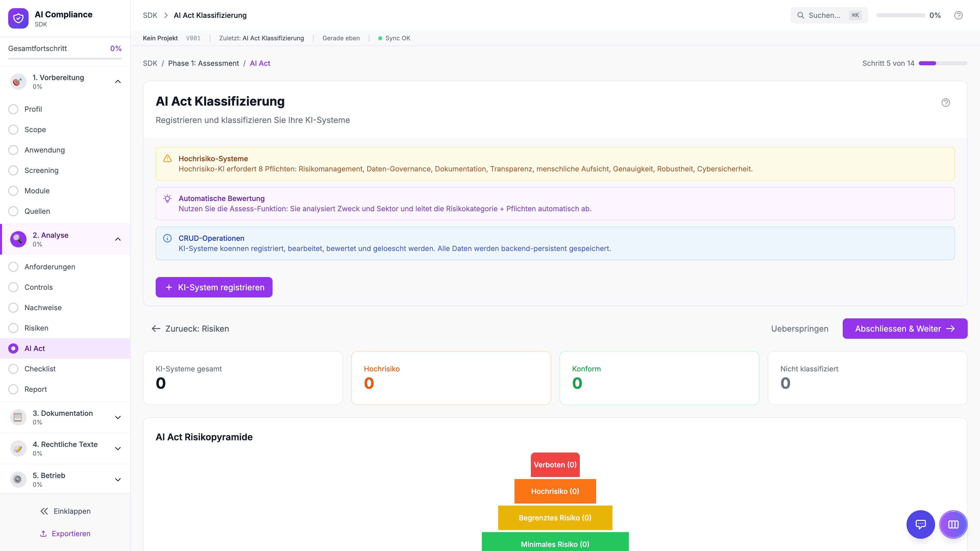This screenshot has height=551, width=980.
Task: Open the Controls sidebar item
Action: point(39,287)
